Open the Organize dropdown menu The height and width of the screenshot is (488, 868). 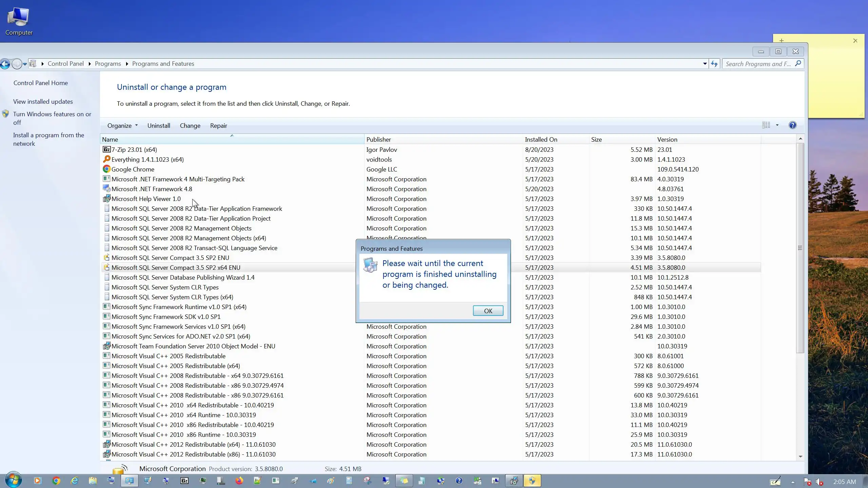pos(122,126)
